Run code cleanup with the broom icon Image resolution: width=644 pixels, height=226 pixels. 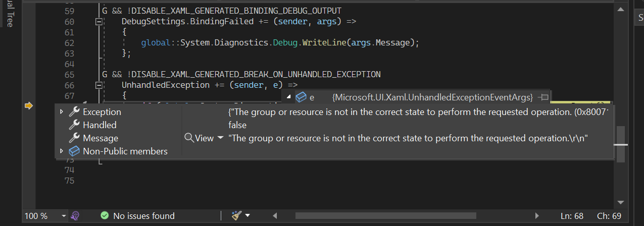(x=236, y=216)
